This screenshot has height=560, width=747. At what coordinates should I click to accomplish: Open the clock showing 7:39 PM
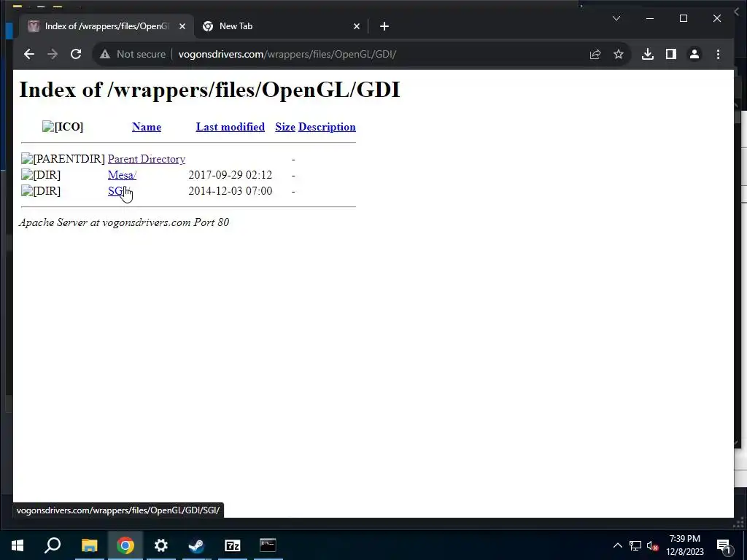click(x=685, y=545)
